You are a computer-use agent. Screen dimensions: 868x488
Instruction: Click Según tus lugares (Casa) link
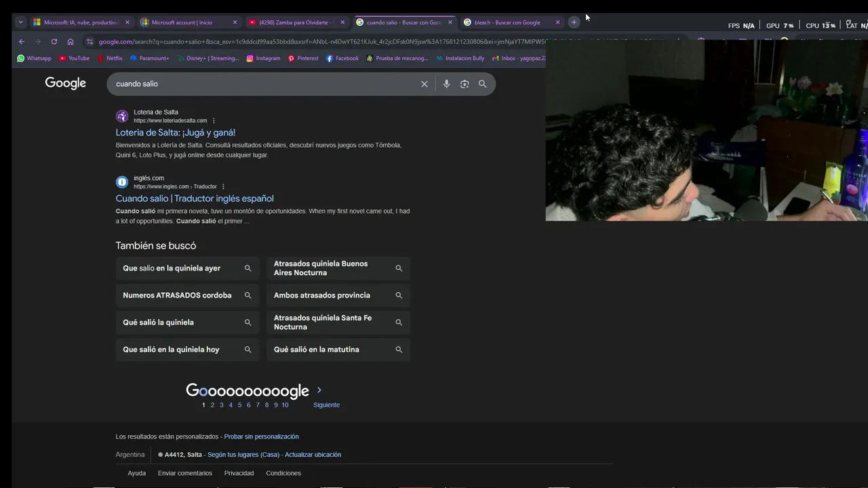[x=243, y=455]
